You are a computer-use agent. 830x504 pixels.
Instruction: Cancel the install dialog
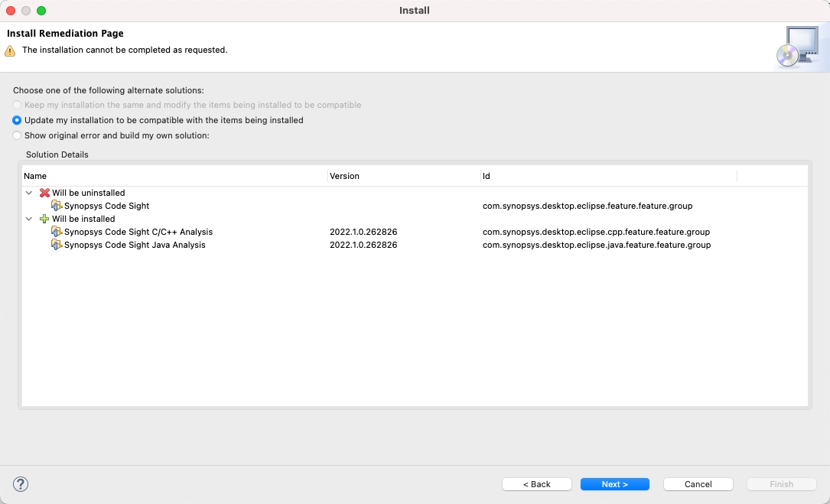pyautogui.click(x=698, y=484)
